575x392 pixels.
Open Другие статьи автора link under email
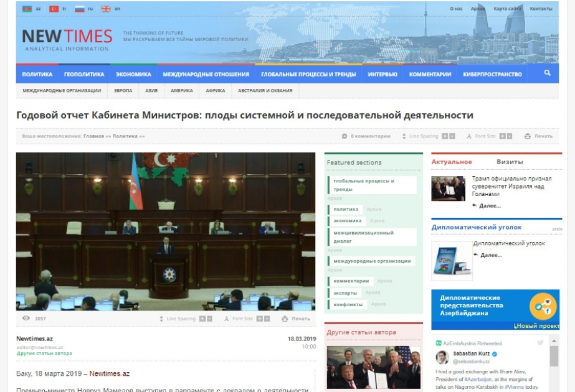(44, 353)
